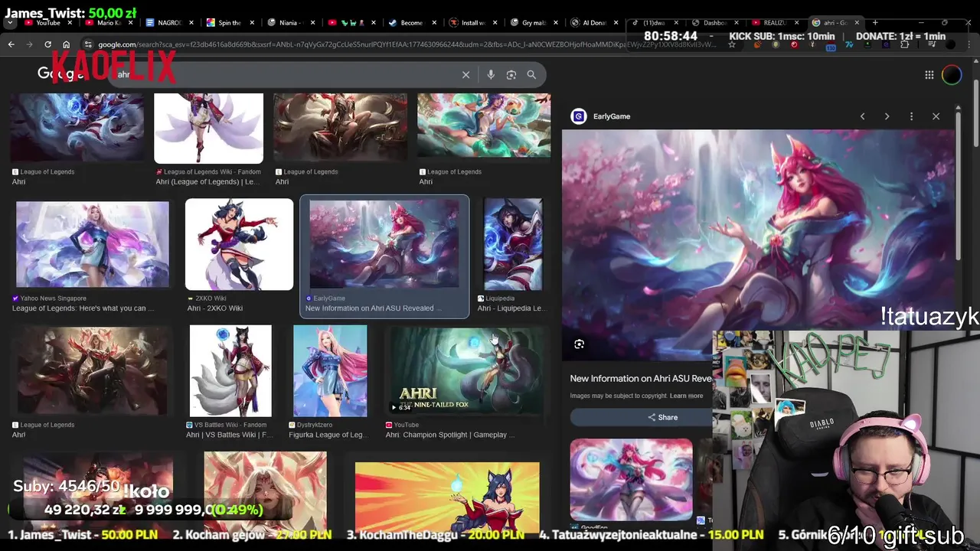
Task: Open the tab search dropdown arrow
Action: click(10, 23)
